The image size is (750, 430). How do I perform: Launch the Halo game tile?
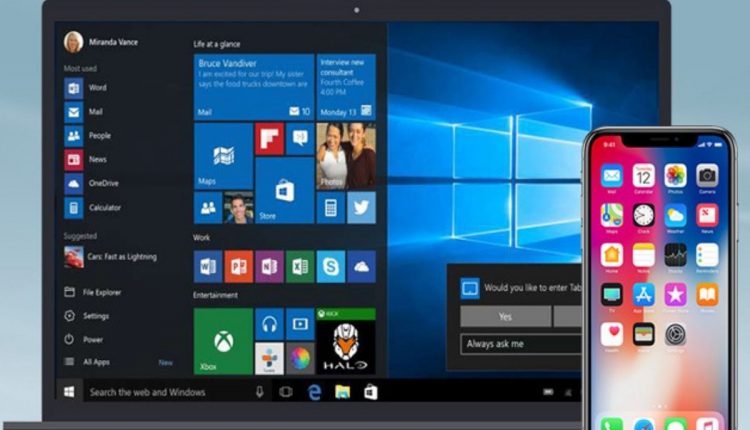pyautogui.click(x=346, y=342)
